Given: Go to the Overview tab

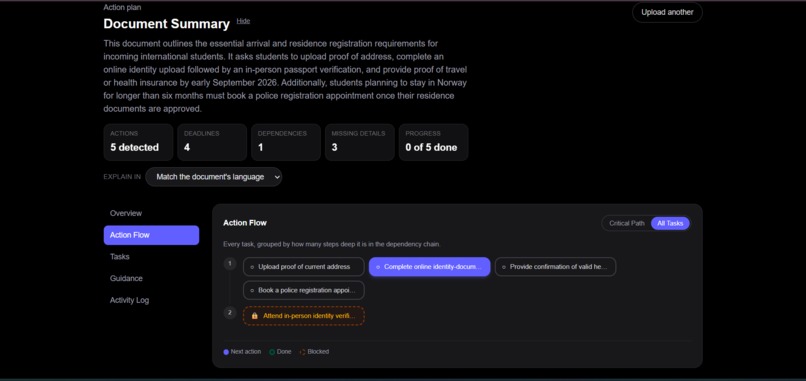Looking at the screenshot, I should (x=151, y=213).
